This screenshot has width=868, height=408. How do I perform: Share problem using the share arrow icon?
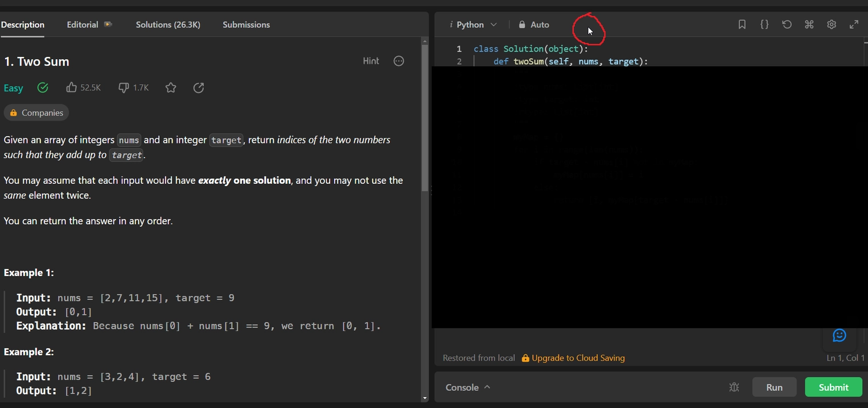[199, 88]
